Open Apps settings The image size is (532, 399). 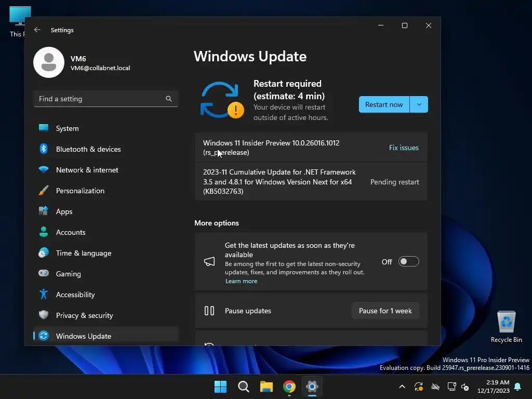click(106, 211)
